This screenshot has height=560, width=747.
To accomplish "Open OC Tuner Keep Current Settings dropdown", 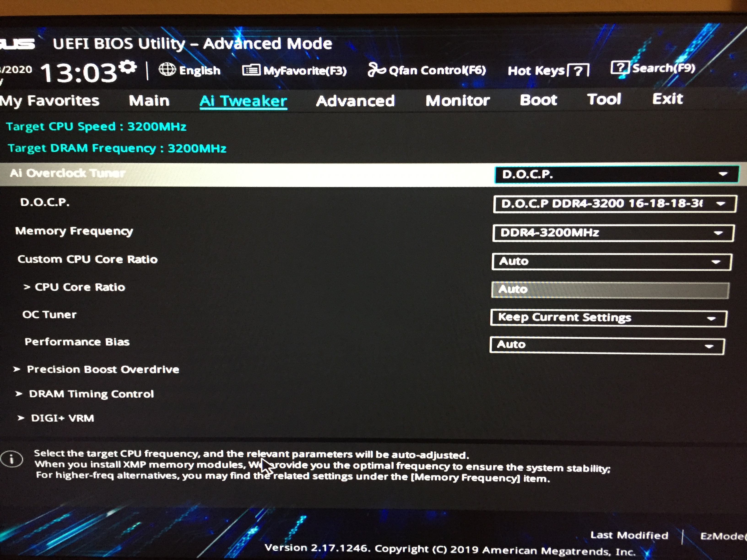I will point(608,318).
